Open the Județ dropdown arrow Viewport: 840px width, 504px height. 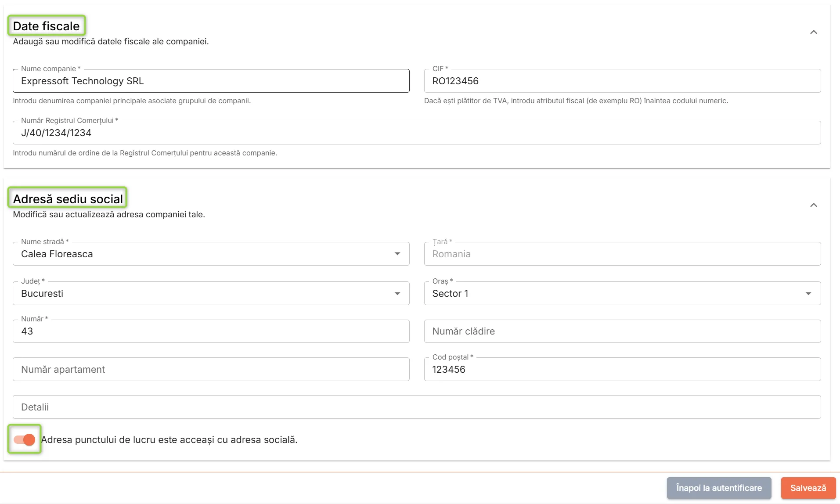click(397, 293)
